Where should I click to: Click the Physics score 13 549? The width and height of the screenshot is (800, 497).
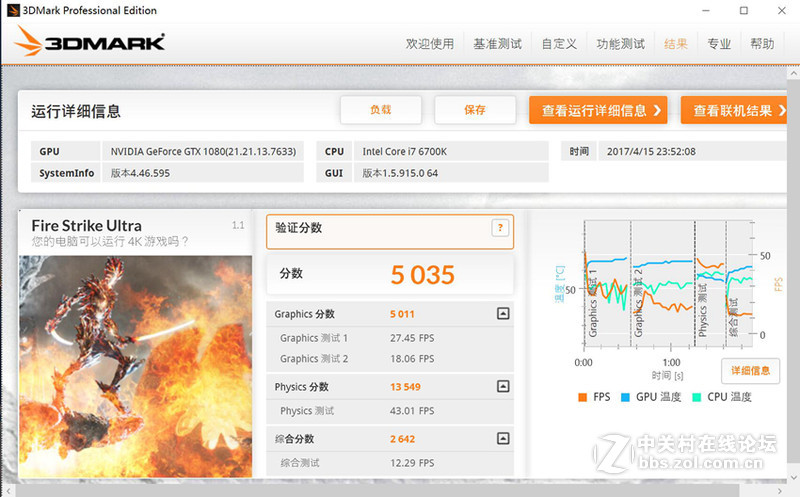(x=405, y=387)
